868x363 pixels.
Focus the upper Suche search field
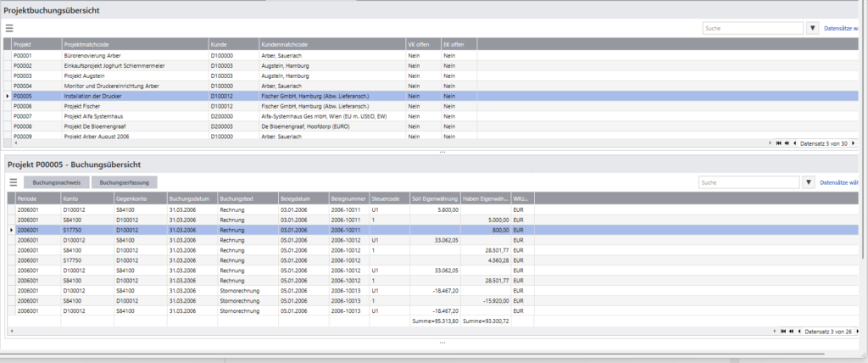click(753, 28)
